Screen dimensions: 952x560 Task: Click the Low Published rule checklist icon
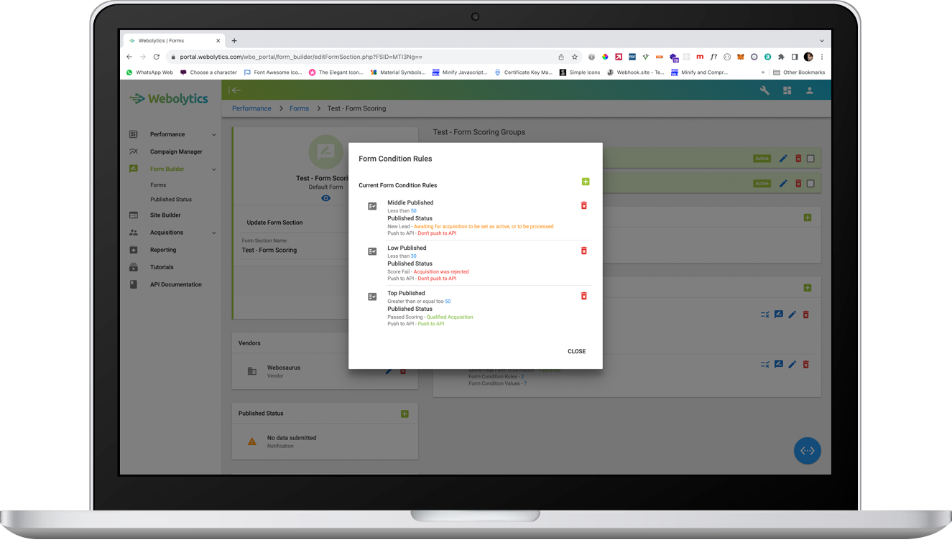point(372,252)
